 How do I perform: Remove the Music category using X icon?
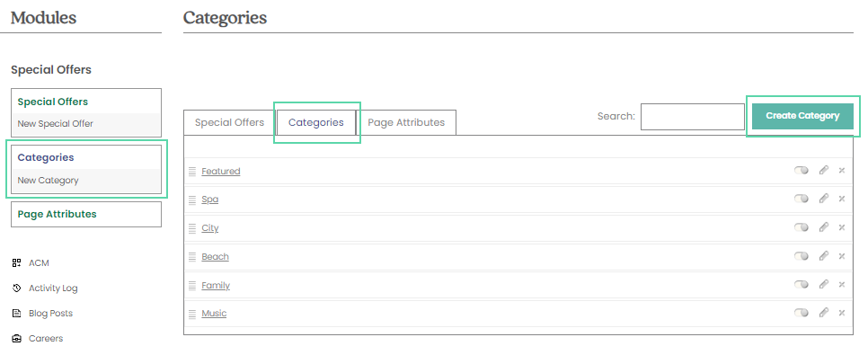tap(841, 313)
